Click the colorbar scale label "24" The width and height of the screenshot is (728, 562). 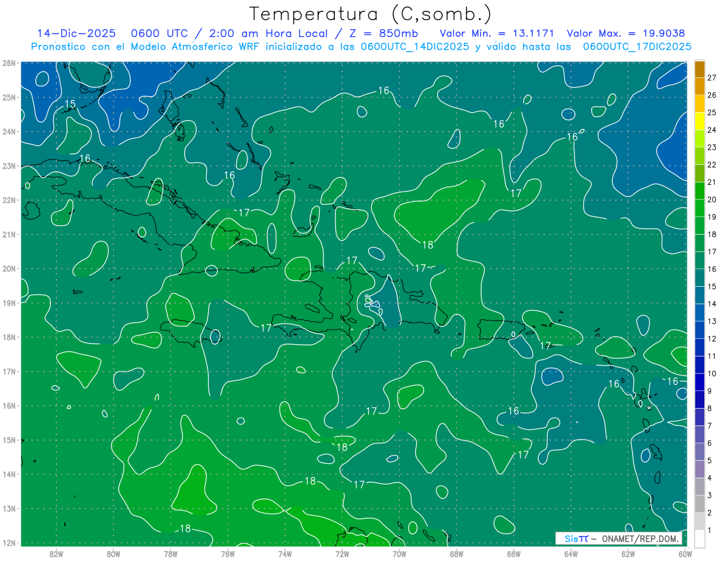(712, 130)
